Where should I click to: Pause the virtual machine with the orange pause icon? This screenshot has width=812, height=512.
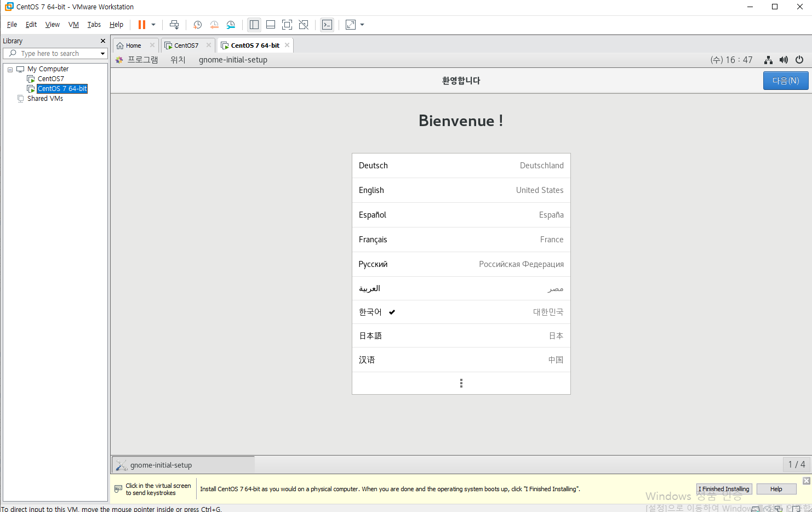[x=142, y=25]
